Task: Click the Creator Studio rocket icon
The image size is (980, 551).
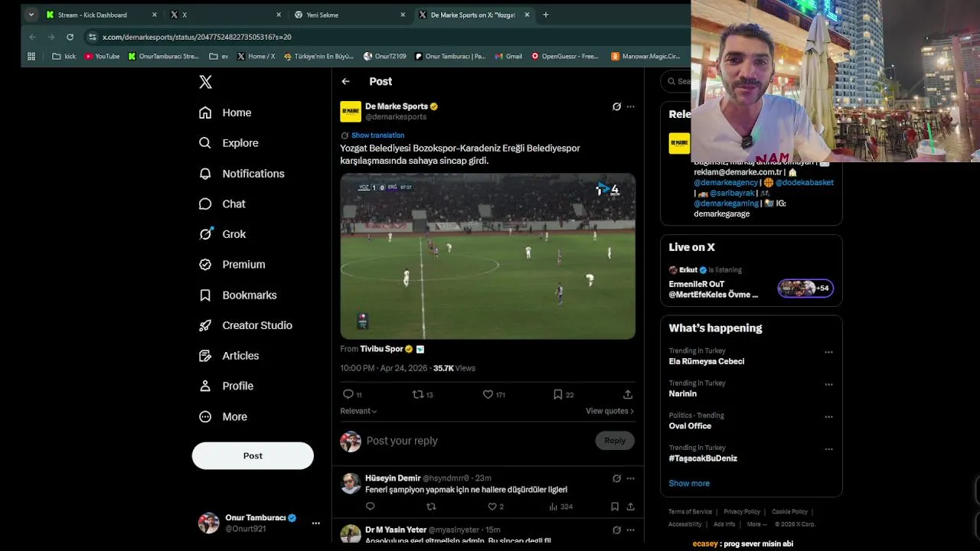Action: point(205,325)
